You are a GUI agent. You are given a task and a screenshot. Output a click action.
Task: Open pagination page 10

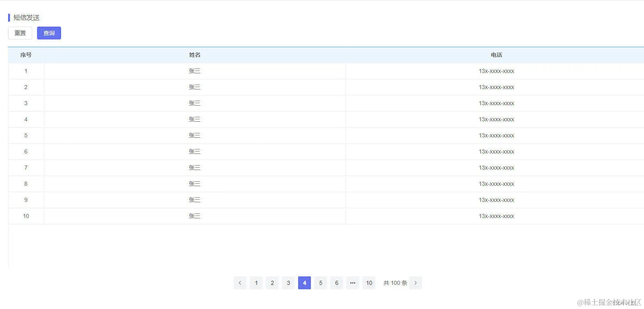click(x=369, y=283)
